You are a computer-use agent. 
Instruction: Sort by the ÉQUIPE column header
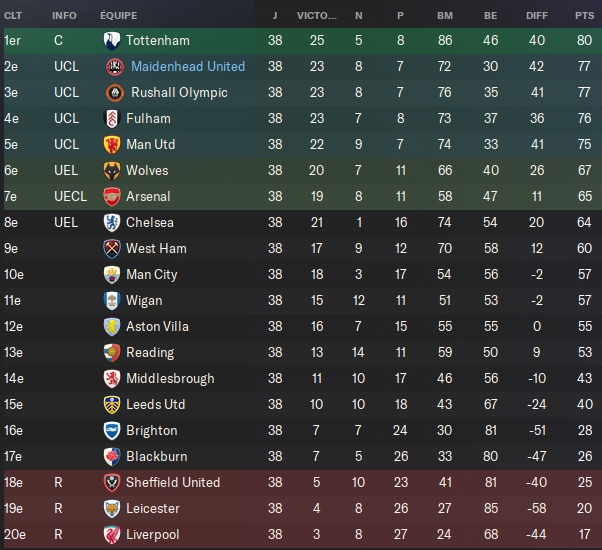(119, 16)
